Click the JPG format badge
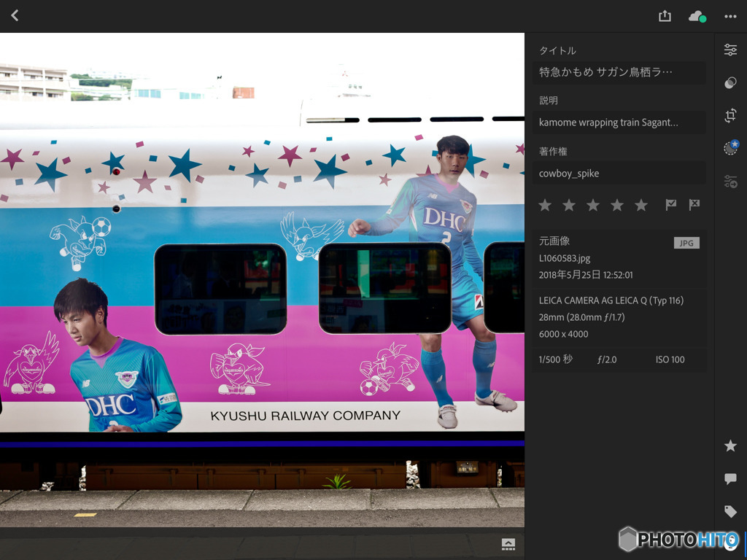This screenshot has width=747, height=560. pyautogui.click(x=686, y=243)
